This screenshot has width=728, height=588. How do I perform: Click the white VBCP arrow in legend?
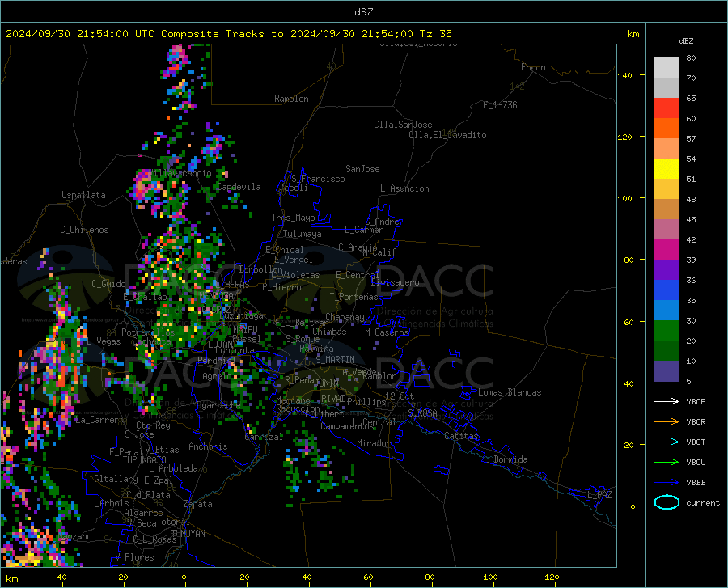point(667,401)
